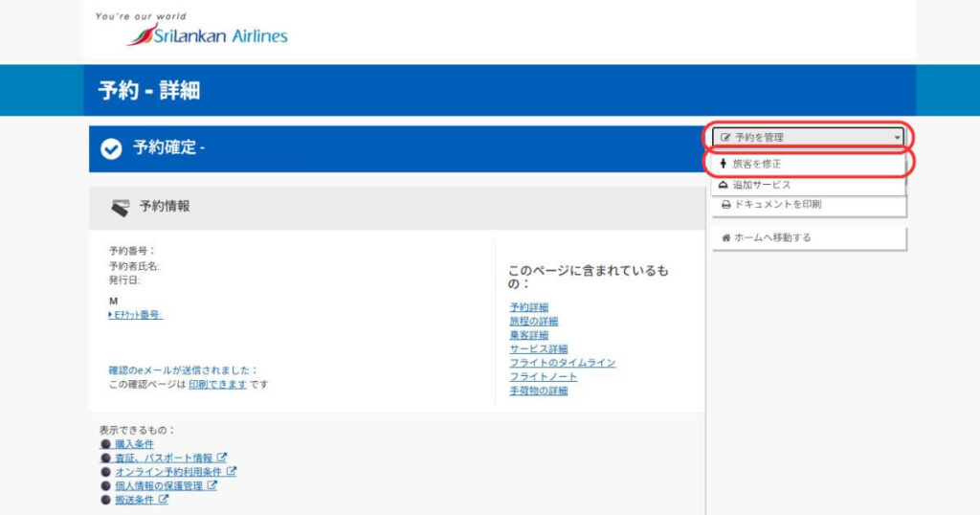Choose 追加サービス from the menu

click(x=808, y=185)
